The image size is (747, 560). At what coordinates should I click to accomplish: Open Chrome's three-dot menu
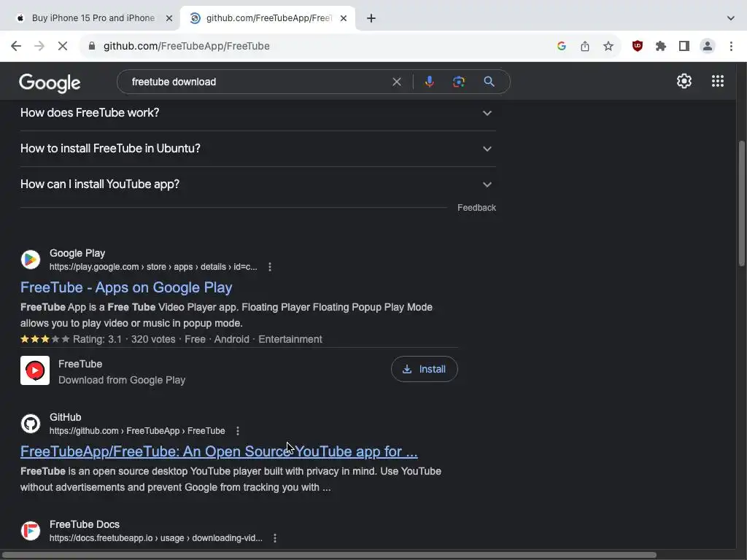pyautogui.click(x=731, y=46)
